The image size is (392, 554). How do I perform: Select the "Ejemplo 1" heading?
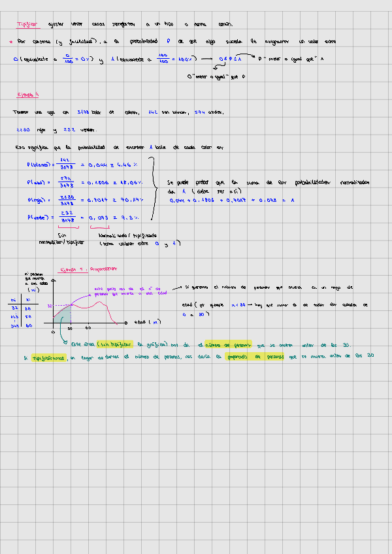pyautogui.click(x=29, y=94)
